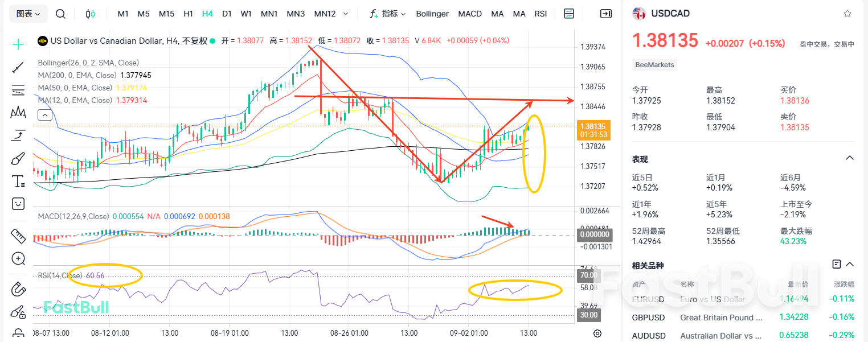Select the trend line drawing tool
Screen dimensions: 868x342
tap(18, 67)
